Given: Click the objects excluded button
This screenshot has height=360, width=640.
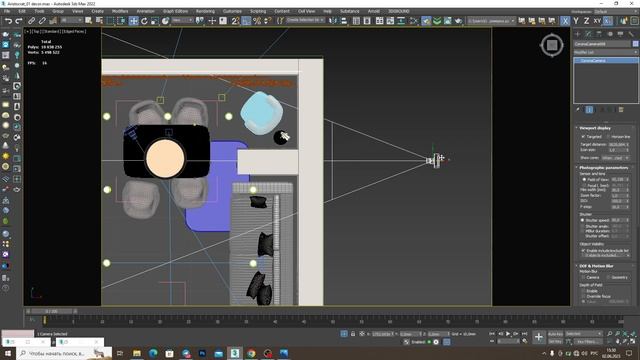Looking at the screenshot, I should [x=606, y=256].
